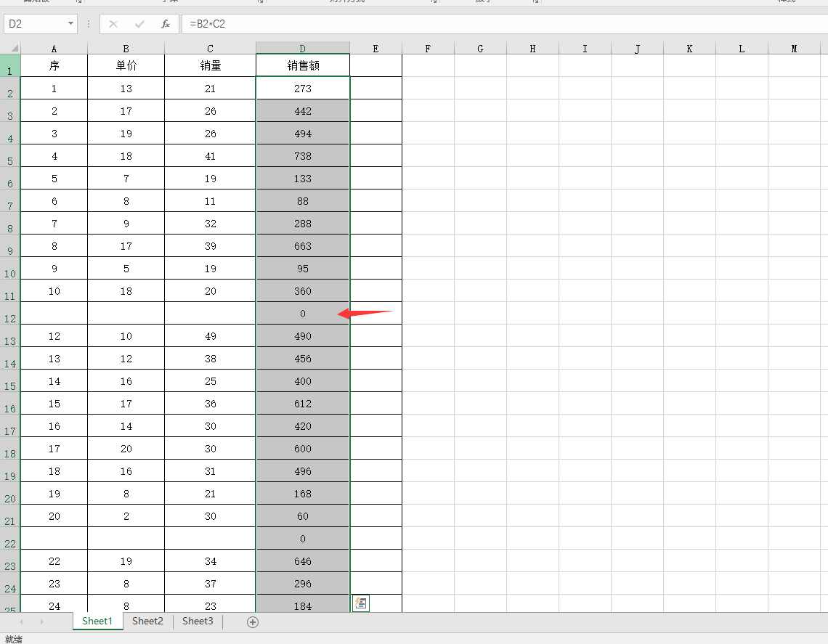Select cell with value 738
This screenshot has height=644, width=828.
point(303,155)
